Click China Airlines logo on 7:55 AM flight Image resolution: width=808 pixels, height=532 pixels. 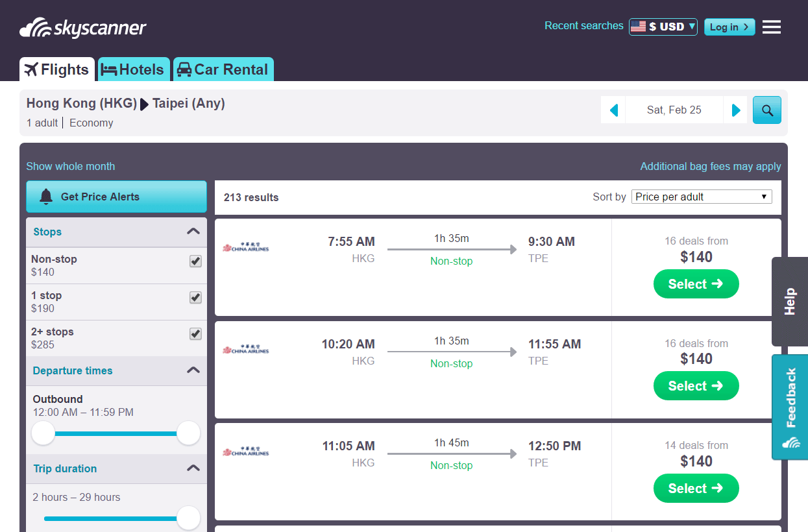[x=245, y=247]
